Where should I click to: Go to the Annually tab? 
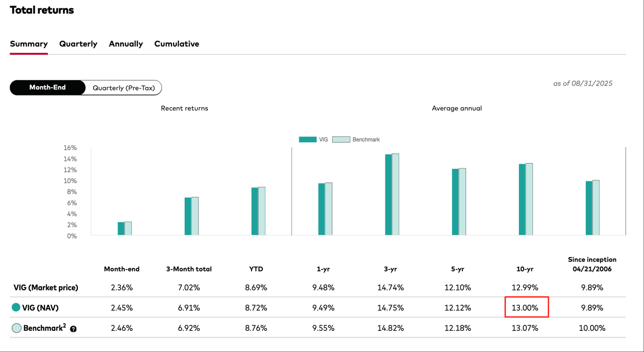click(126, 44)
